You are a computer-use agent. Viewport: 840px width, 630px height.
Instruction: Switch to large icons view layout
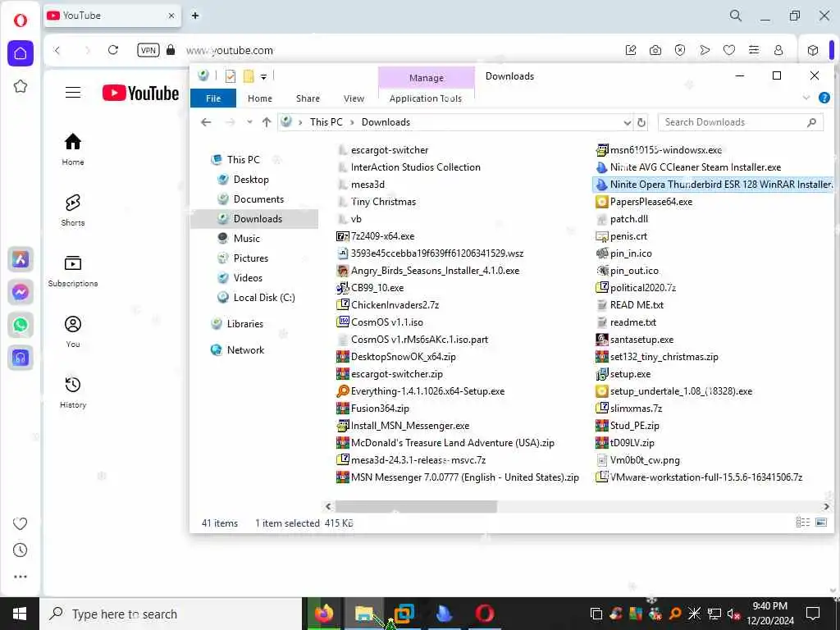click(x=820, y=523)
